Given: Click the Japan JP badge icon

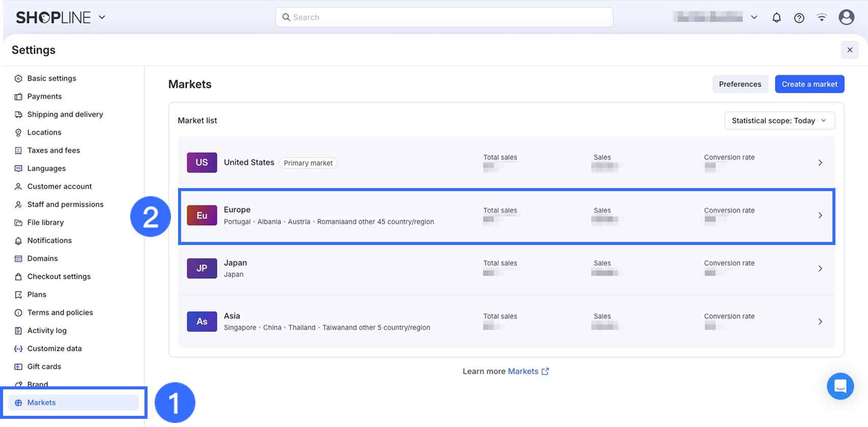Looking at the screenshot, I should point(202,268).
